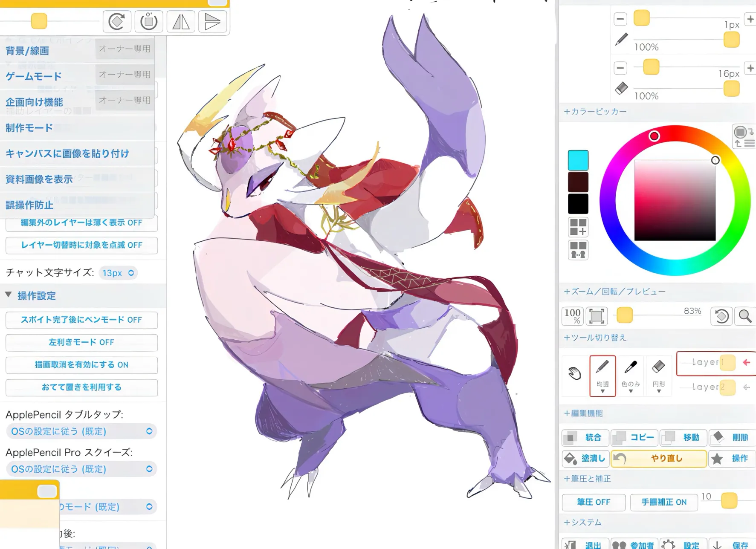
Task: Select キャンバスに画像を貼り付け menu item
Action: point(77,153)
